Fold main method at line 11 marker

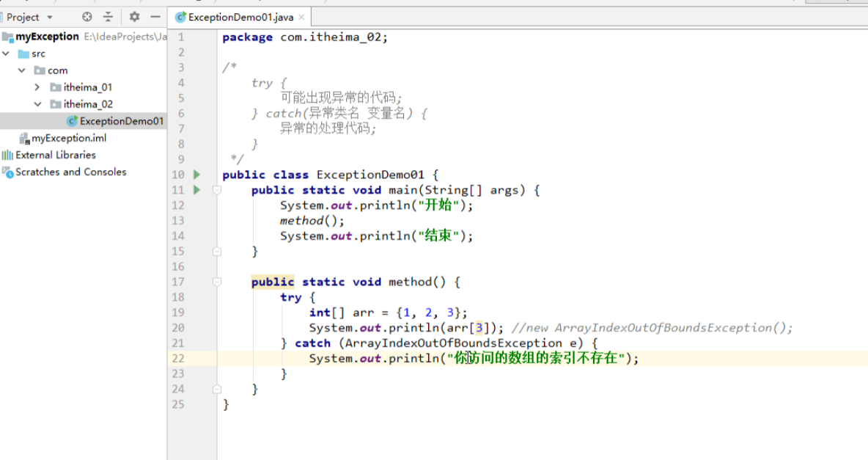tap(217, 190)
